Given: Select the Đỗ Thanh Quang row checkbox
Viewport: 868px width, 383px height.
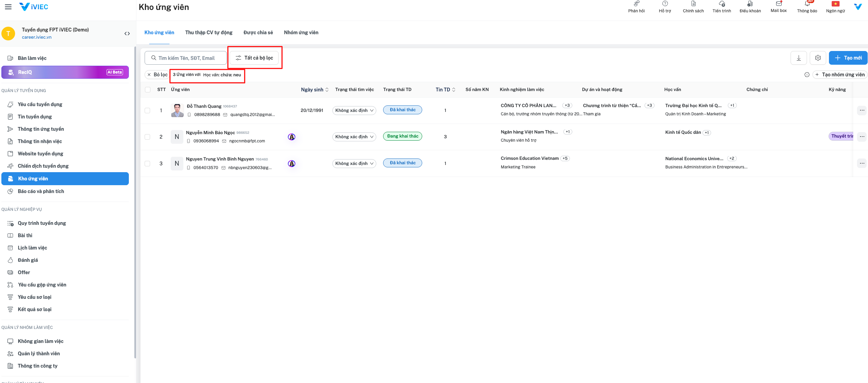Looking at the screenshot, I should [147, 111].
